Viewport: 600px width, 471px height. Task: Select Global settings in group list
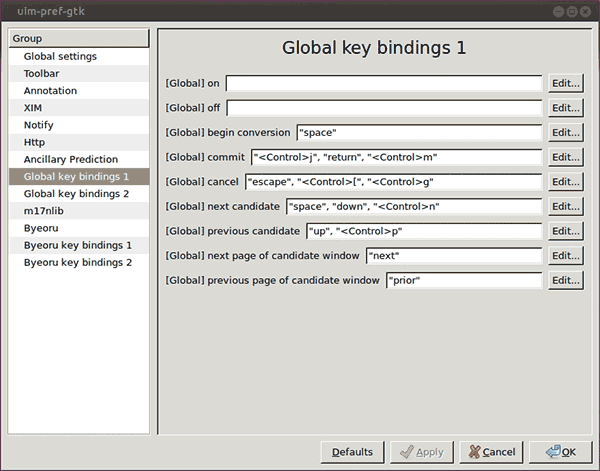79,56
